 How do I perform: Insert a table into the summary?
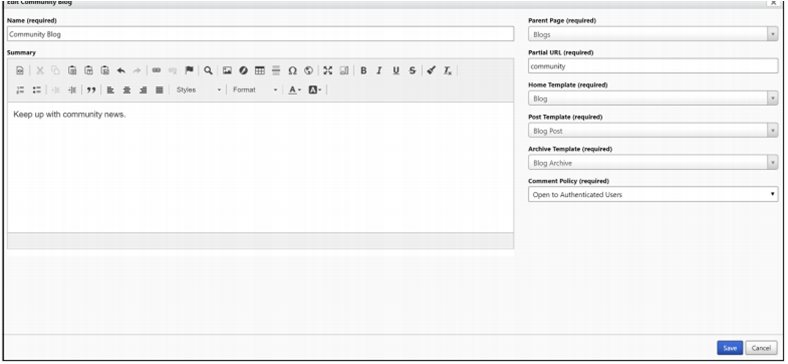click(259, 71)
